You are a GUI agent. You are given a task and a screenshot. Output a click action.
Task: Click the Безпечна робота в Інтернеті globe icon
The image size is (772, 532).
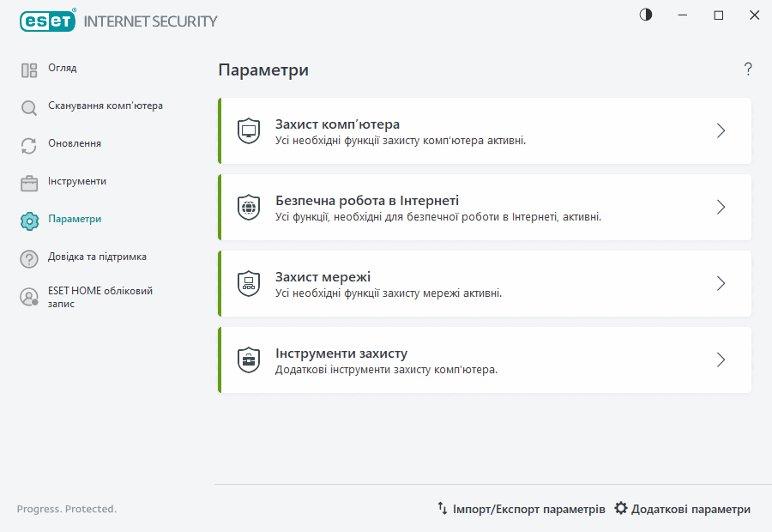point(249,207)
